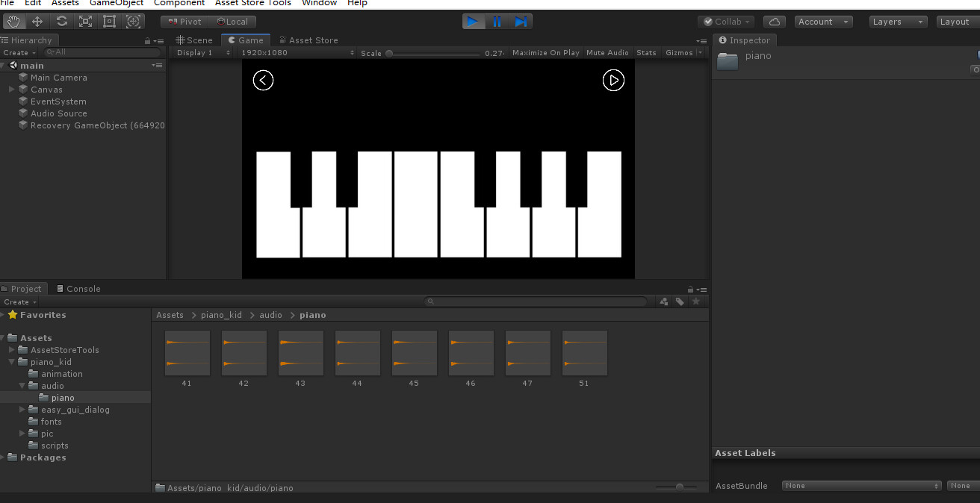Click the Unity Cloud Services icon
The image size is (980, 503).
(775, 21)
